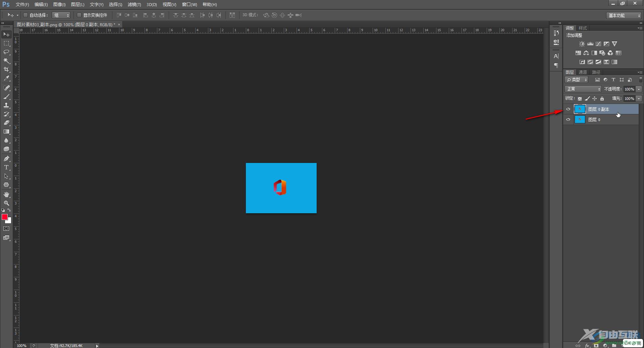Viewport: 644px width, 348px height.
Task: Add Color Balance adjustment
Action: 586,53
